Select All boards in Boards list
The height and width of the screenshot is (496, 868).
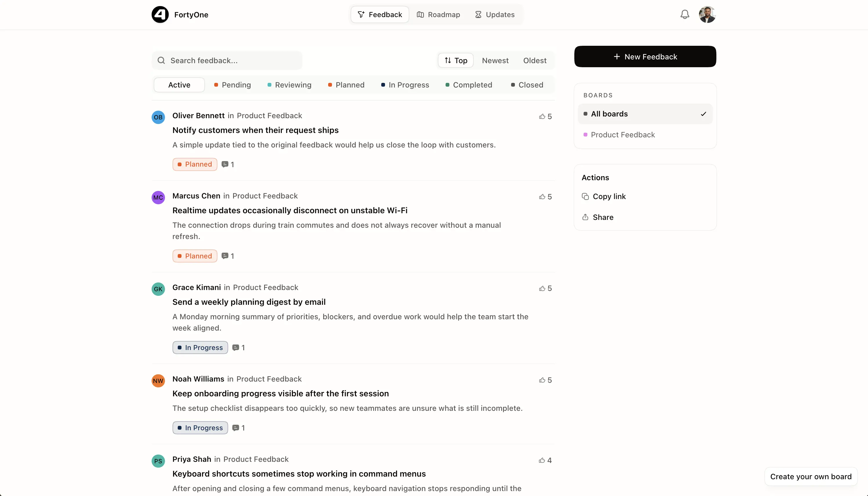point(645,114)
